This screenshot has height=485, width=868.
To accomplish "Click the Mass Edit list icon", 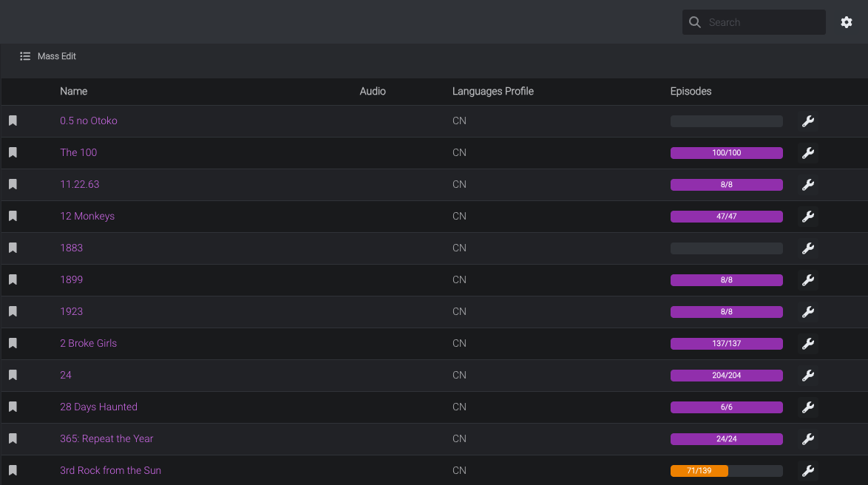I will (x=25, y=56).
